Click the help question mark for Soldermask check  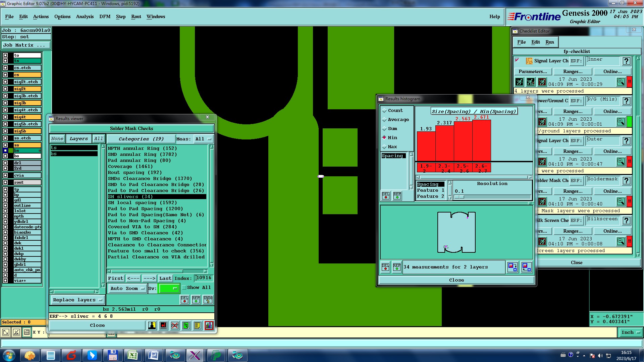tap(626, 181)
